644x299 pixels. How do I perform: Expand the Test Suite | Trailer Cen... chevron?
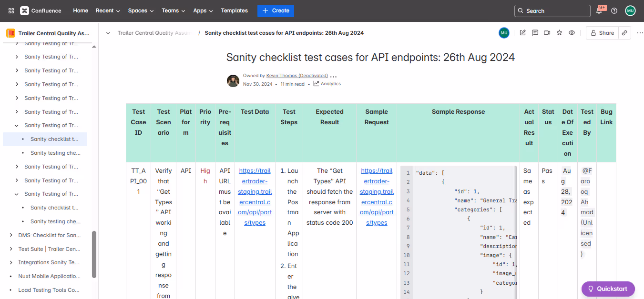click(11, 249)
